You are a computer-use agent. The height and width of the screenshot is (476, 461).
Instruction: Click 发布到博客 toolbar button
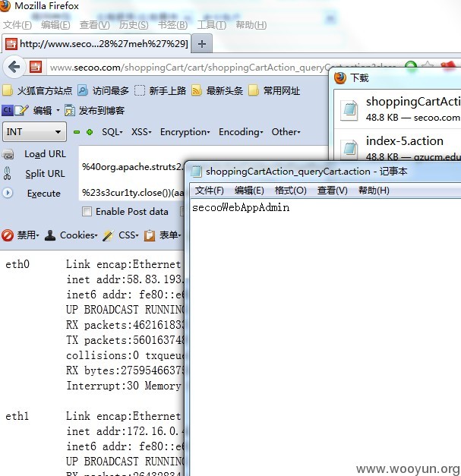point(95,111)
